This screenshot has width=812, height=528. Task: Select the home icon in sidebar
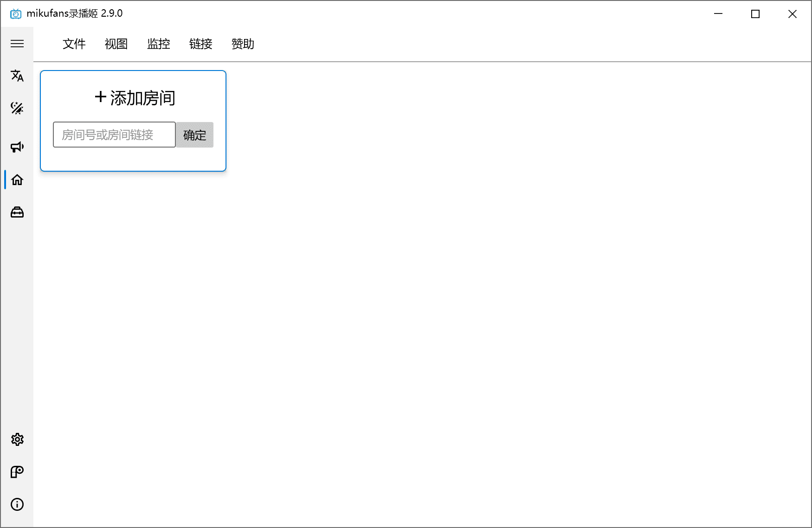[x=17, y=180]
